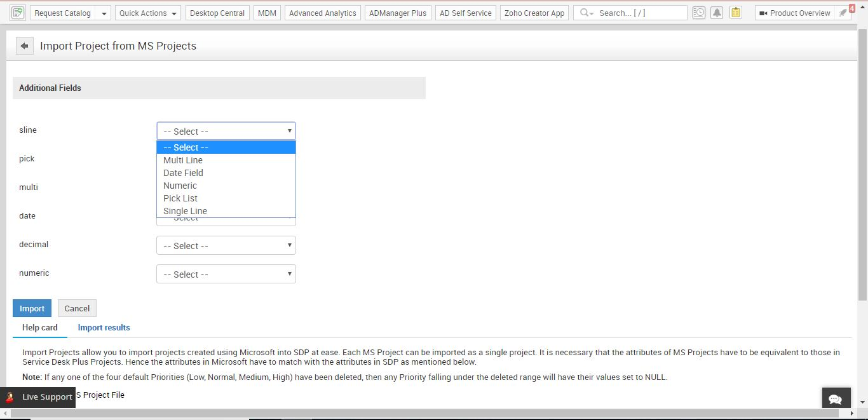Open the sline field dropdown

click(x=226, y=131)
